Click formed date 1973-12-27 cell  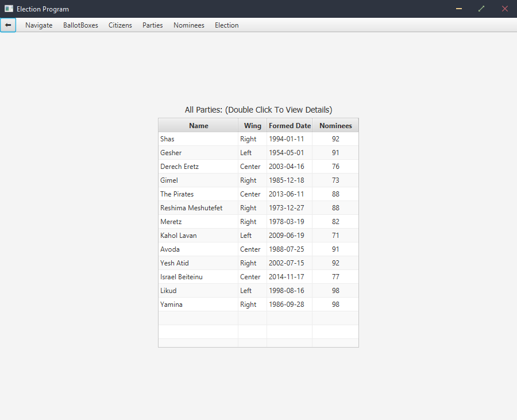coord(290,208)
